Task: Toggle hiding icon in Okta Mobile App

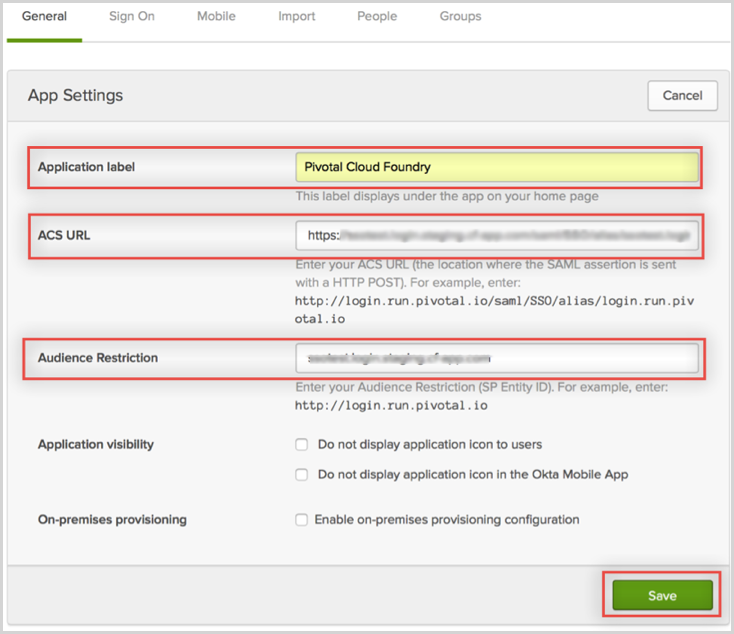Action: click(302, 475)
